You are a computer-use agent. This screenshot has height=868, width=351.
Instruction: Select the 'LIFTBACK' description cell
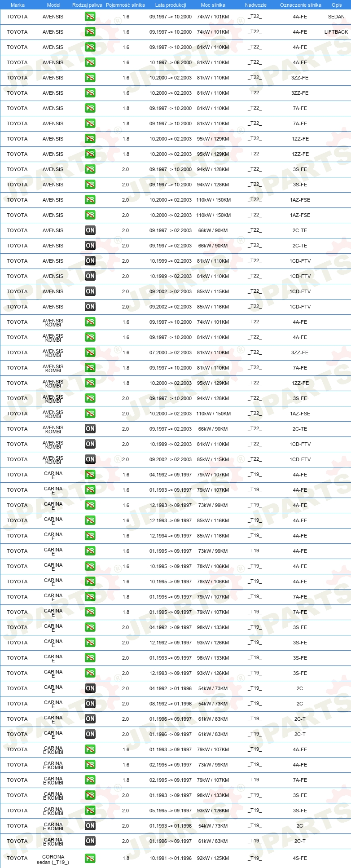[x=336, y=32]
